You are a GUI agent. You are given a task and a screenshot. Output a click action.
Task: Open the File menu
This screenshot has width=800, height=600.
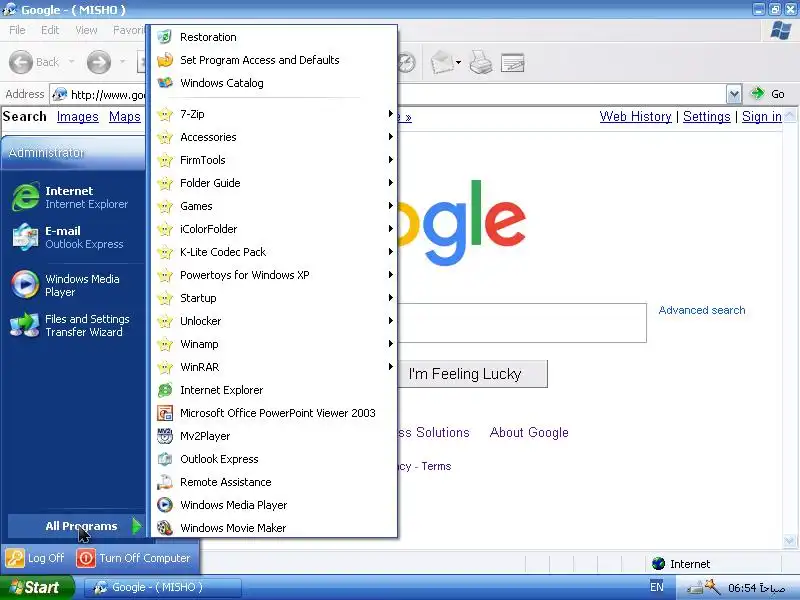(x=17, y=30)
